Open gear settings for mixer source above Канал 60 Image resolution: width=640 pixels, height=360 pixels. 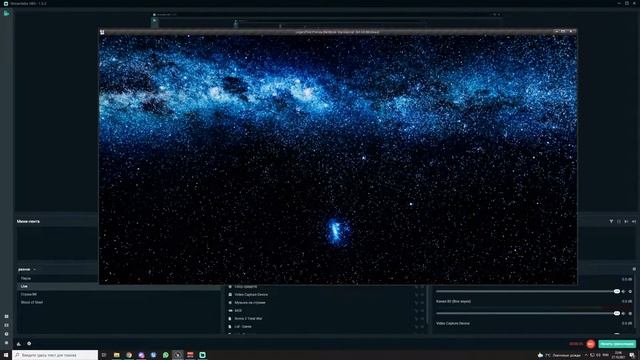click(x=630, y=291)
